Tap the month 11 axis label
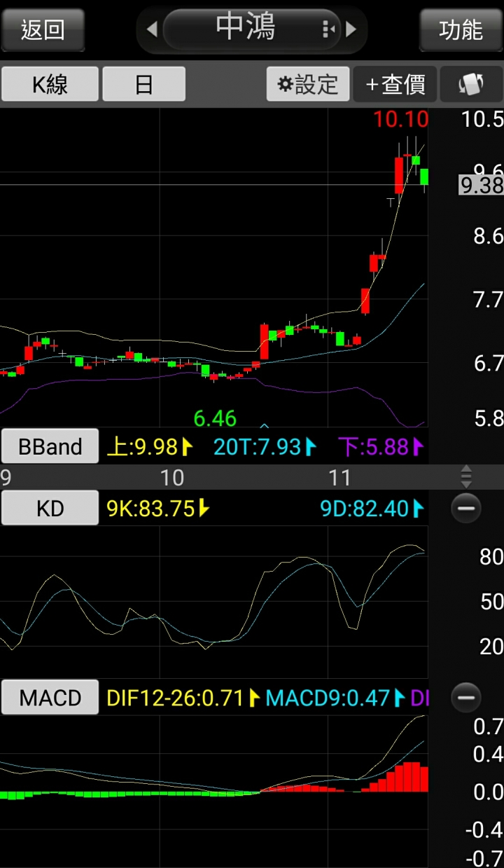 pyautogui.click(x=339, y=477)
